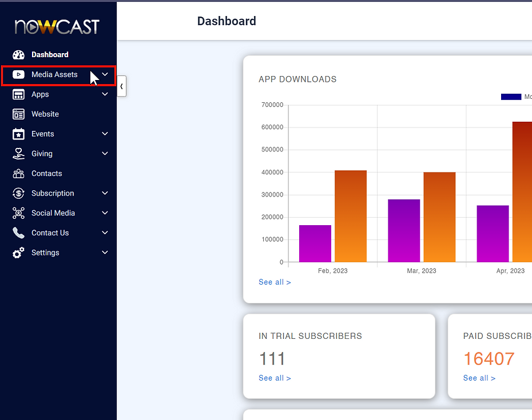This screenshot has width=532, height=420.
Task: Click the in-trial count 111
Action: coord(272,359)
